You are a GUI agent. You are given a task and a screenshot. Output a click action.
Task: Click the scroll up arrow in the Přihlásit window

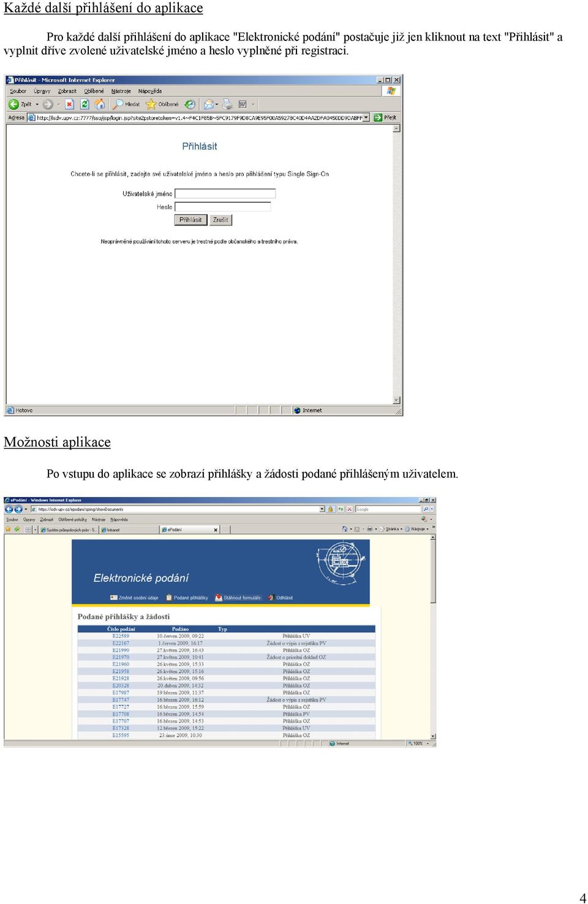coord(397,129)
